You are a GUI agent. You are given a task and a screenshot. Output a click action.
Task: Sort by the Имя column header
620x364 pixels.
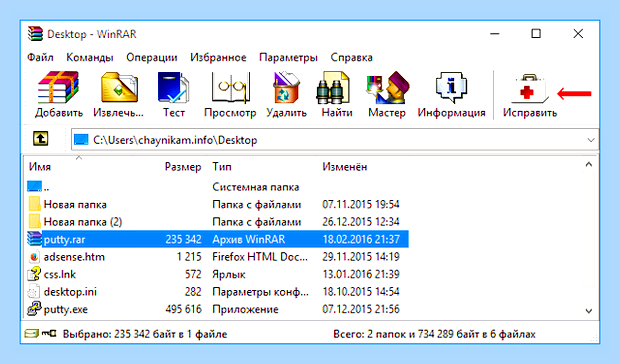point(40,167)
